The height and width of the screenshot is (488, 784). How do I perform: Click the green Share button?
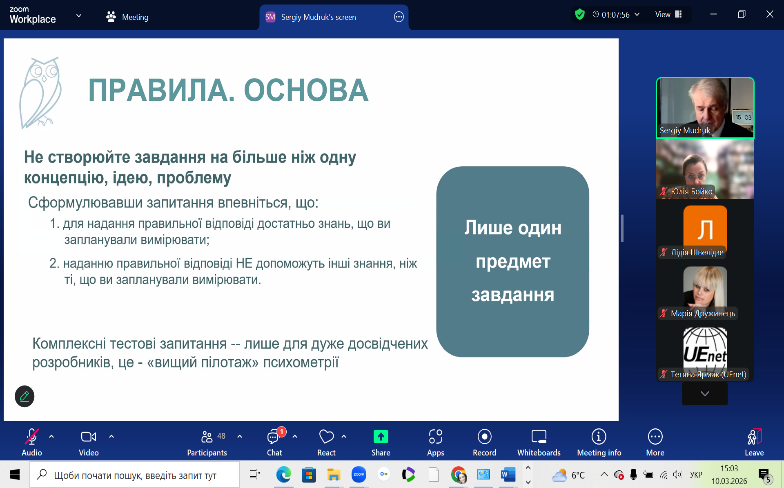click(x=380, y=437)
